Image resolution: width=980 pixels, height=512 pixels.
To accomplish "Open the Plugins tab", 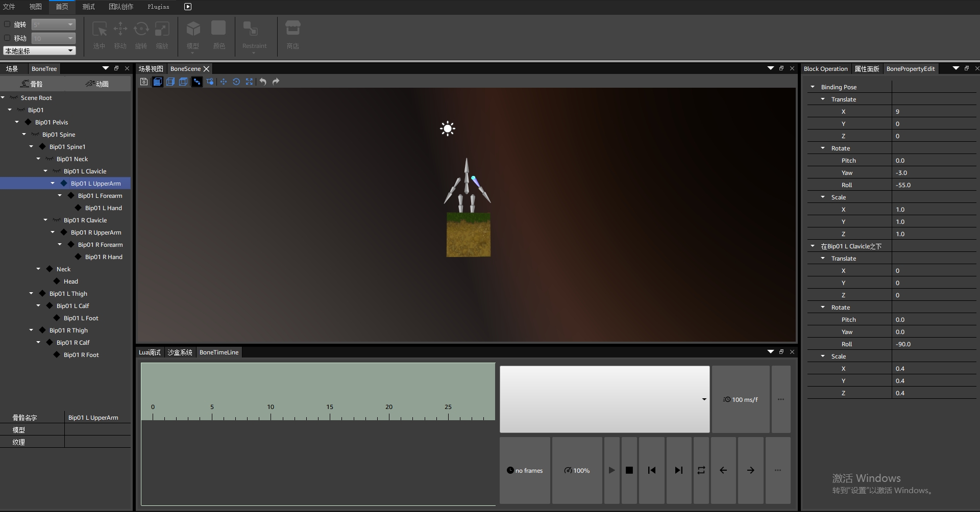I will 158,7.
